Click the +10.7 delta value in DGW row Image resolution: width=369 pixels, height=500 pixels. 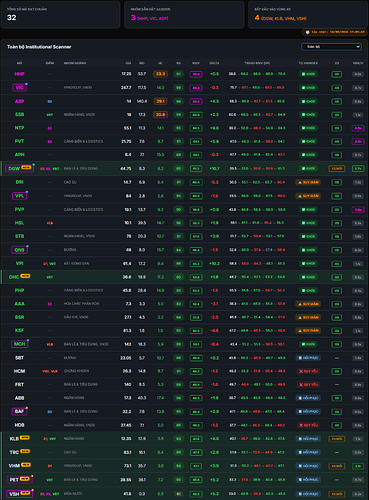click(x=214, y=169)
